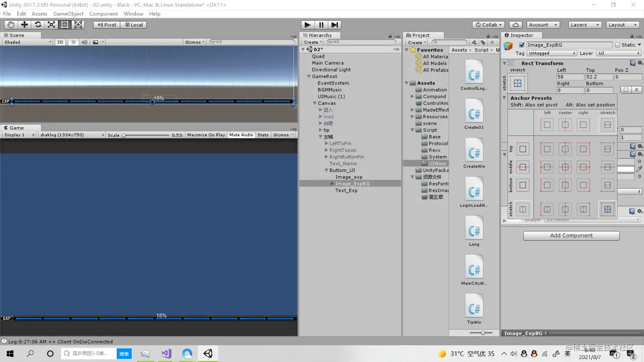Open the Tag Untagged dropdown
Viewport: 644px width, 362px height.
point(552,53)
